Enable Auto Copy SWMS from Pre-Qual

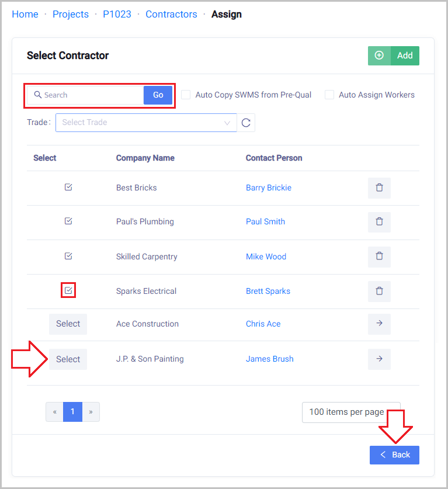point(186,95)
